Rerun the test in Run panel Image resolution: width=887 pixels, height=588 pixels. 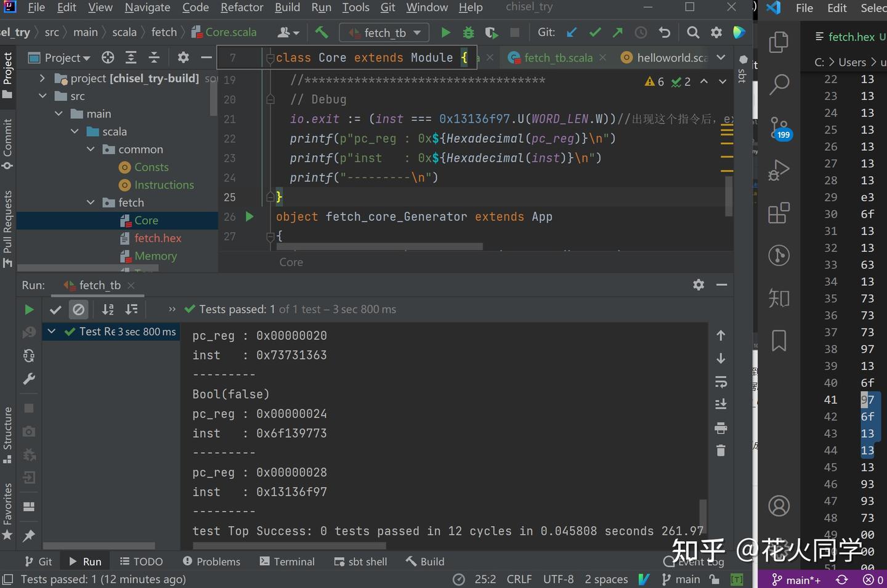[x=29, y=310]
